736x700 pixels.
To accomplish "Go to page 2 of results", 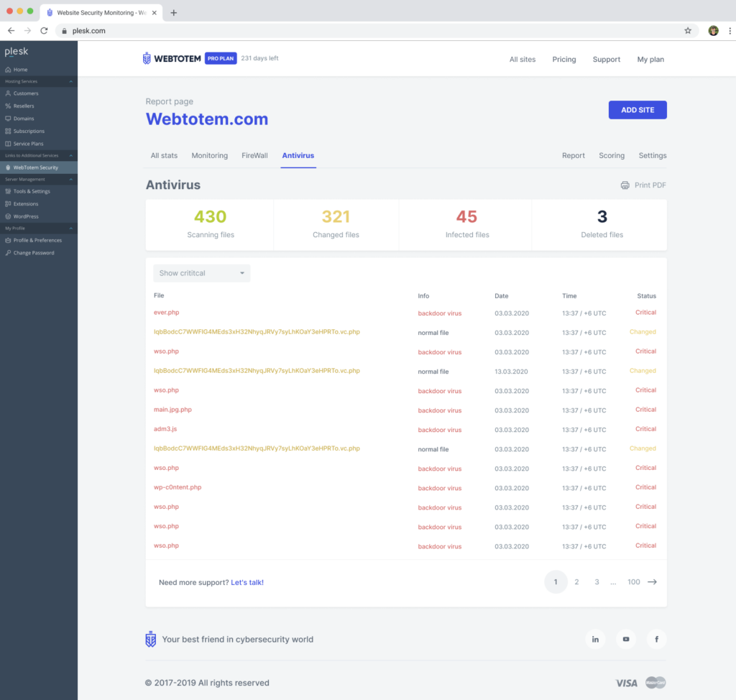I will coord(576,582).
